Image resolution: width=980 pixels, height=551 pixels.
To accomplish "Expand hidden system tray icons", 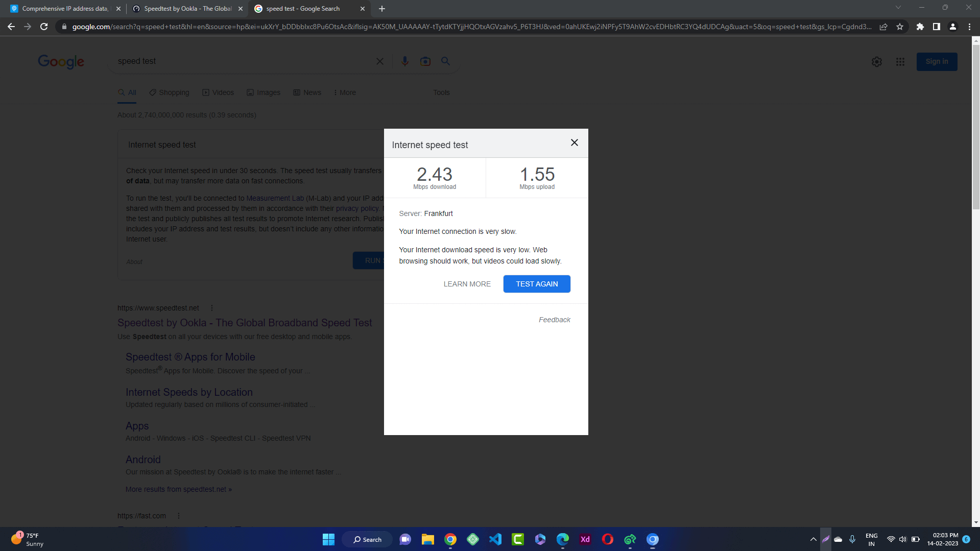I will point(813,539).
